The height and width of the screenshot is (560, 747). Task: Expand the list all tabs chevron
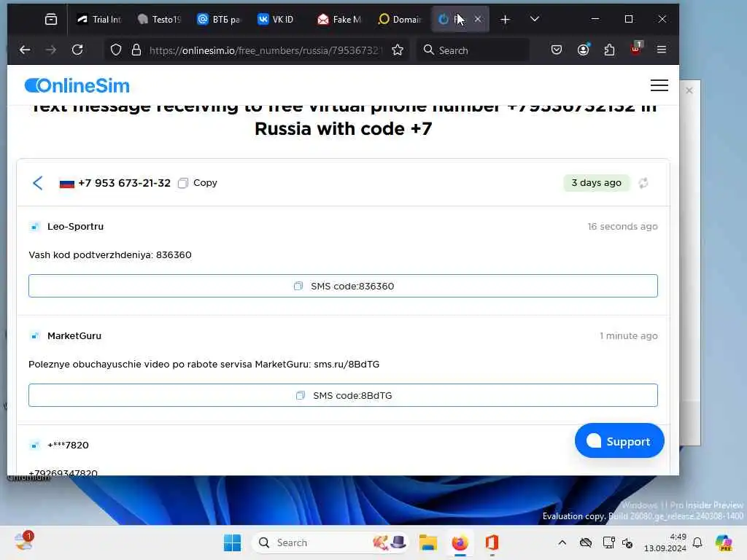coord(535,19)
